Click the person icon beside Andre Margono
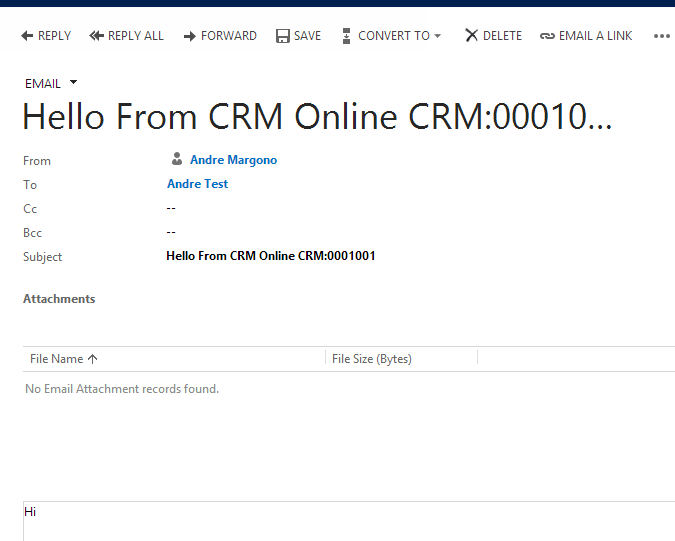Screen dimensions: 675x541 pos(177,160)
